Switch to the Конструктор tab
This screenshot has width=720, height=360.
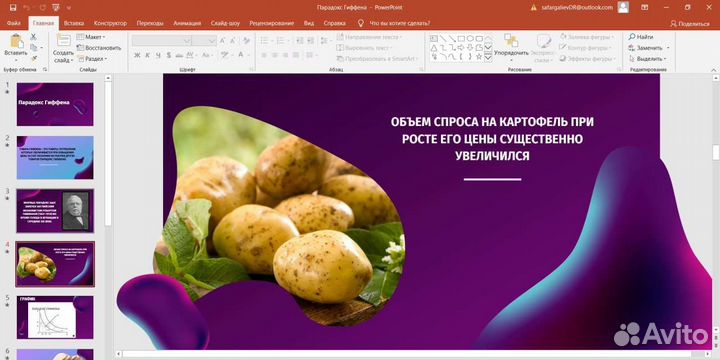click(x=110, y=23)
